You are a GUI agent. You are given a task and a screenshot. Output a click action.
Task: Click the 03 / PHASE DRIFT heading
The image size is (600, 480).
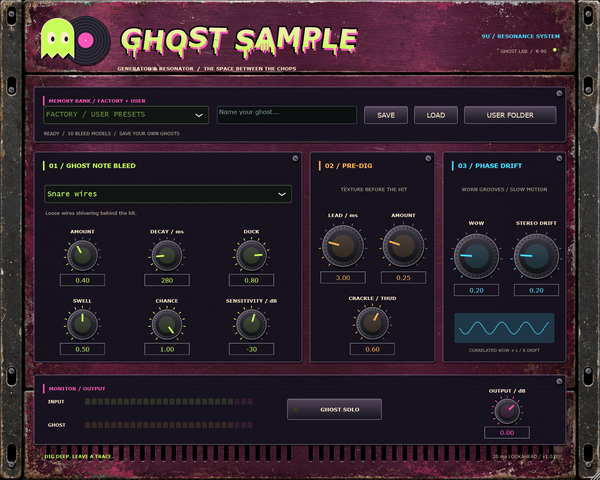[x=489, y=166]
